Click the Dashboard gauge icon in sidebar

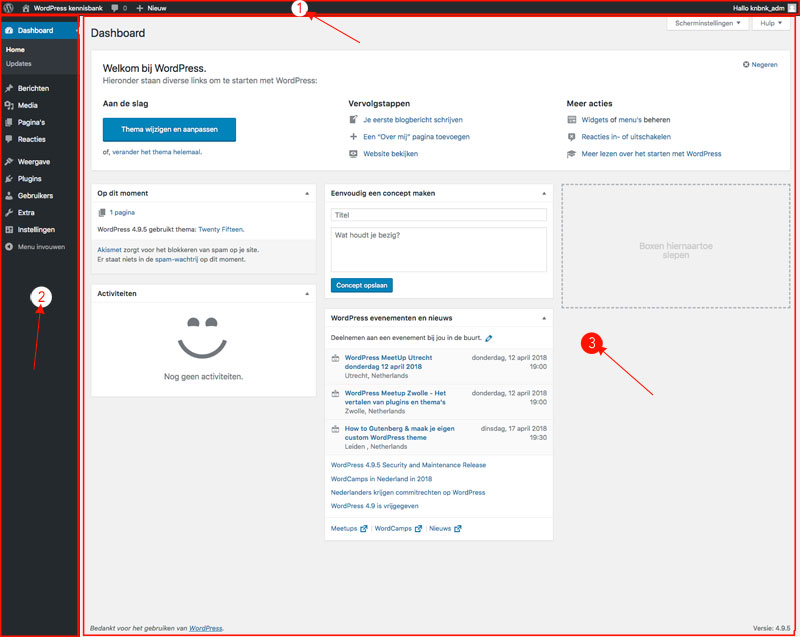[x=9, y=31]
